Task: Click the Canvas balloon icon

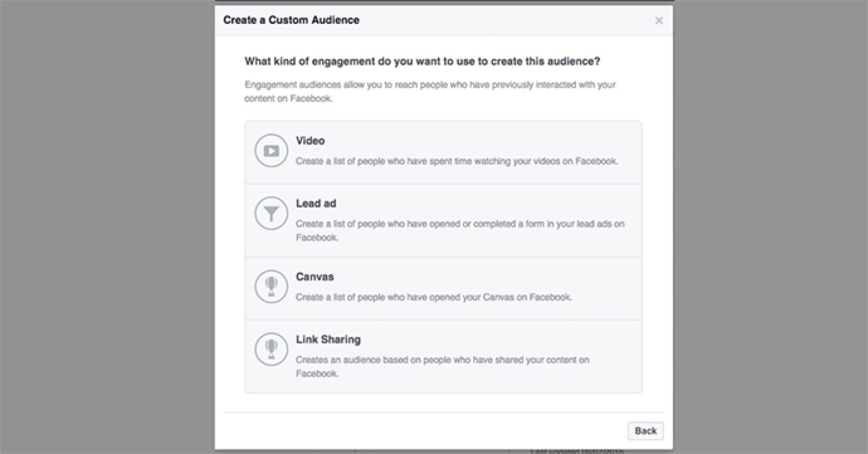Action: tap(271, 287)
